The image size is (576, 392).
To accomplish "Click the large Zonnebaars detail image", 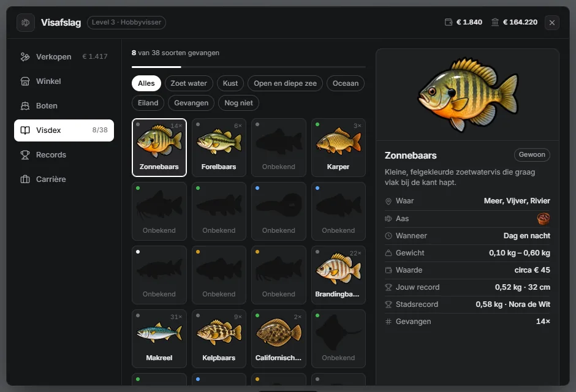I will tap(468, 95).
